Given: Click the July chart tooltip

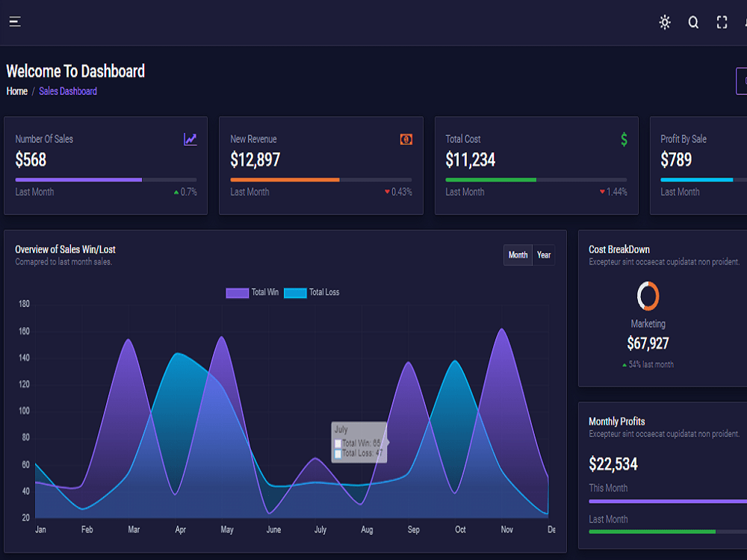Looking at the screenshot, I should click(x=360, y=442).
